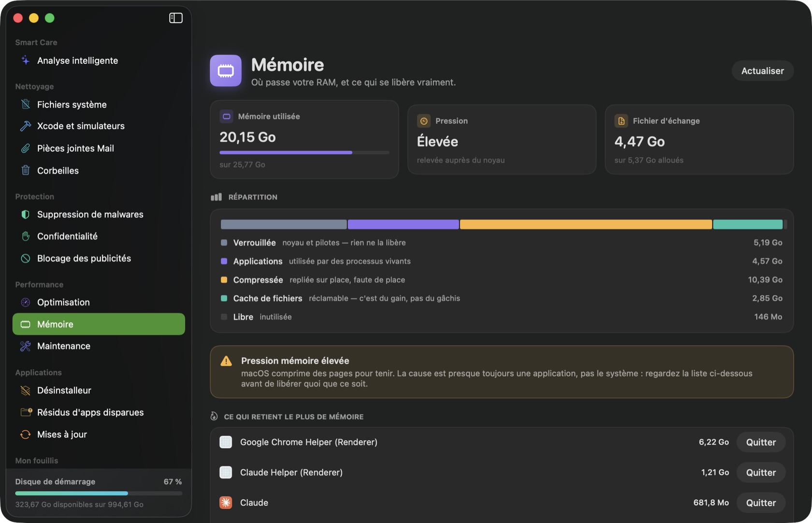Click the Pression gauge card icon
This screenshot has height=523, width=812.
click(424, 121)
